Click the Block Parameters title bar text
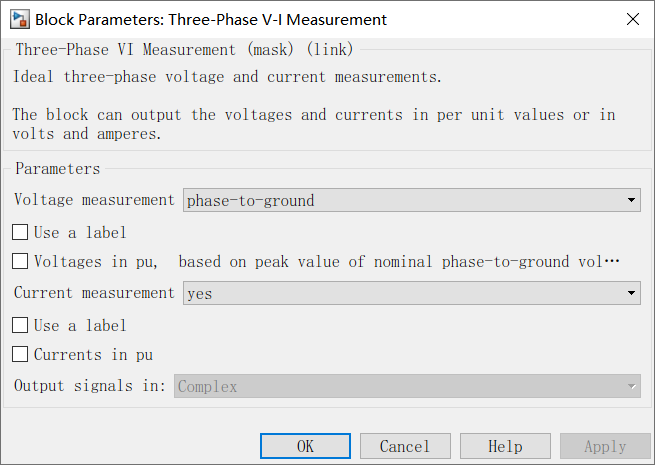Viewport: 655px width, 465px height. [211, 20]
